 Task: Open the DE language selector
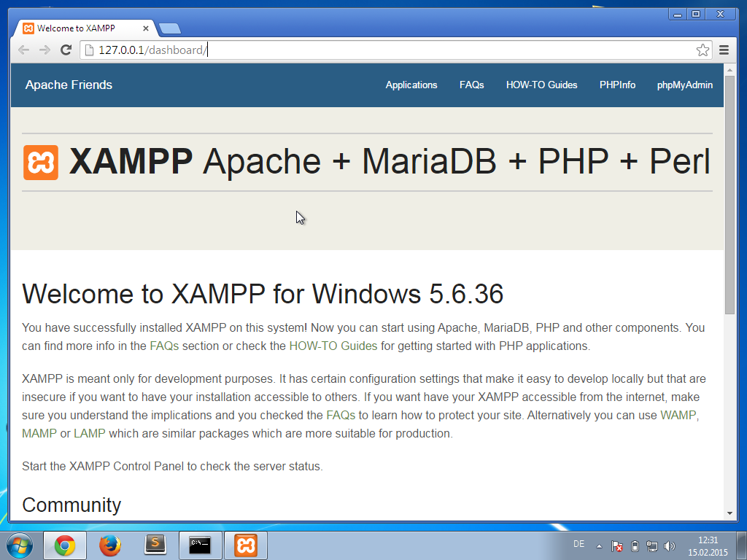click(578, 544)
